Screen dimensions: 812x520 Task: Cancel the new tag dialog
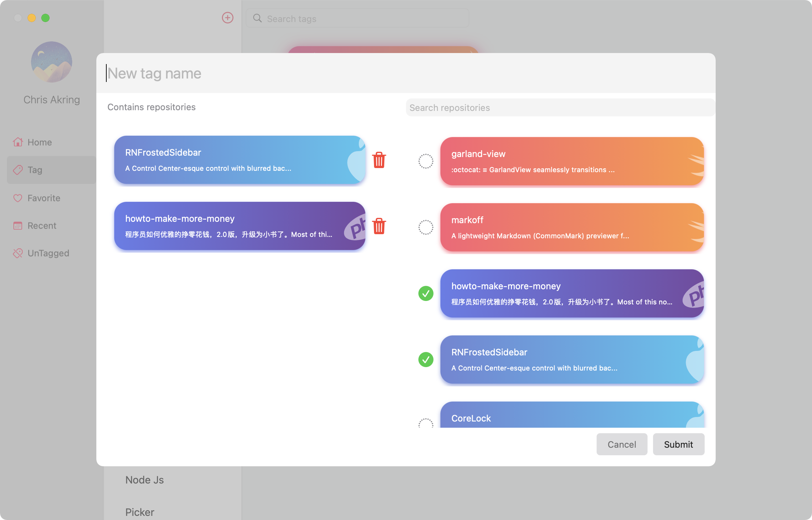(x=622, y=444)
